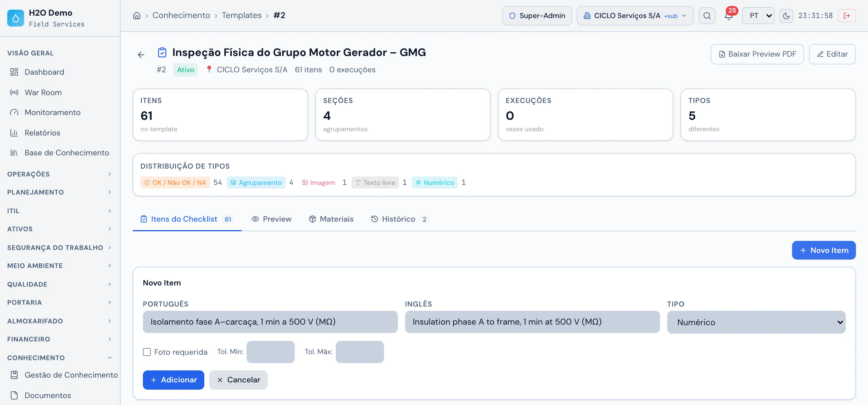Open War Room in the sidebar
This screenshot has height=405, width=868.
tap(60, 92)
